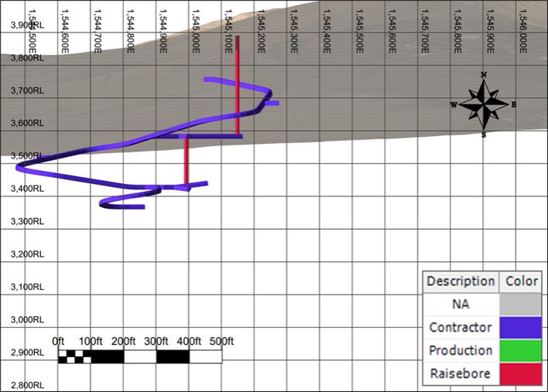Viewport: 548px width, 392px height.
Task: Click the E letter on compass
Action: tap(514, 104)
